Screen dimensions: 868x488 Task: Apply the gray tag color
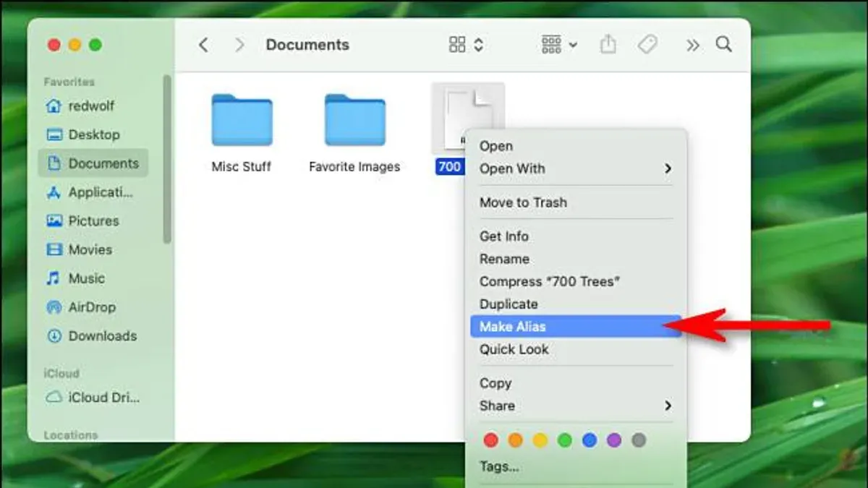pyautogui.click(x=639, y=440)
